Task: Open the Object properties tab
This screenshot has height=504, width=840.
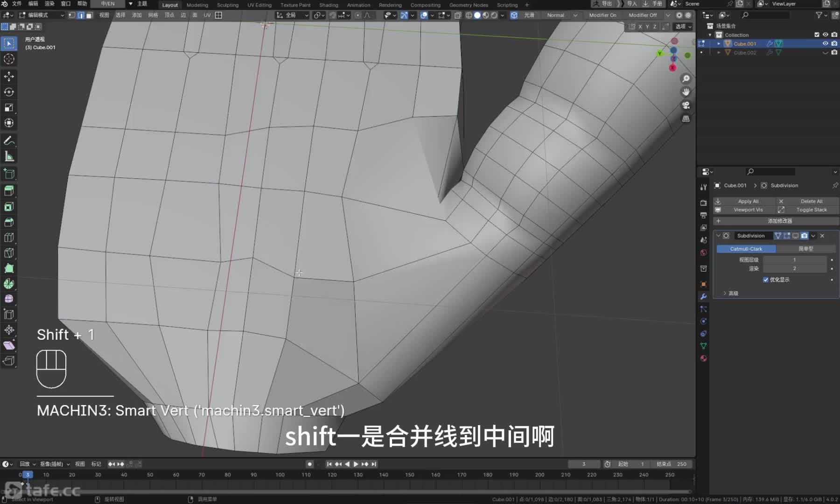Action: click(703, 284)
